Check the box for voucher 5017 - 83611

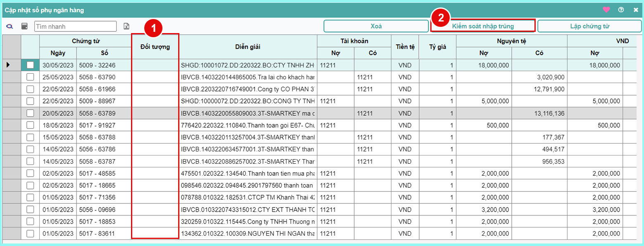pos(30,234)
